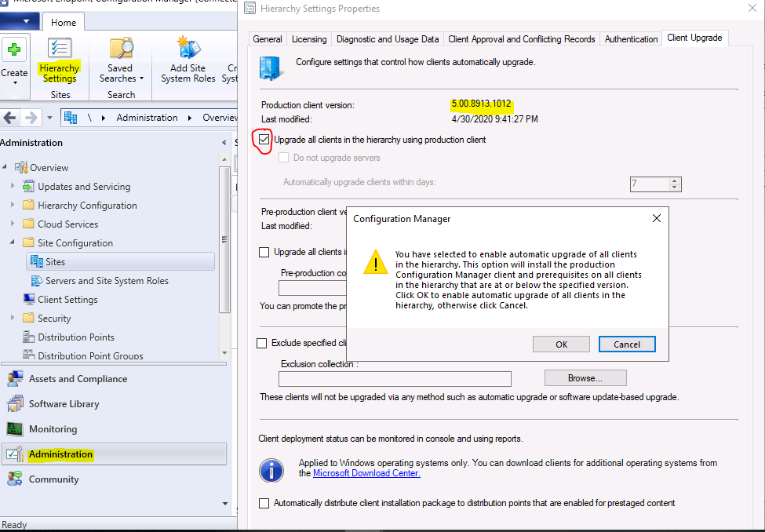
Task: Click the Distribution Point Groups icon
Action: click(28, 355)
